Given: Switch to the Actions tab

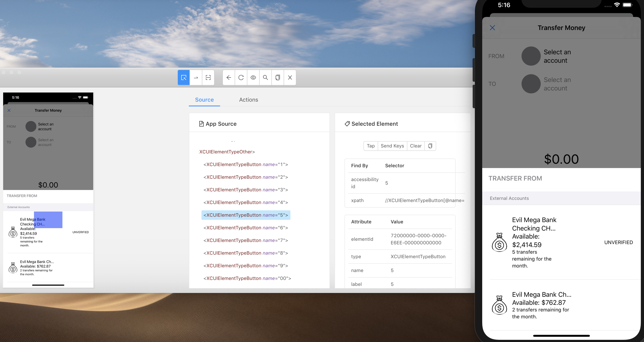Looking at the screenshot, I should coord(248,100).
